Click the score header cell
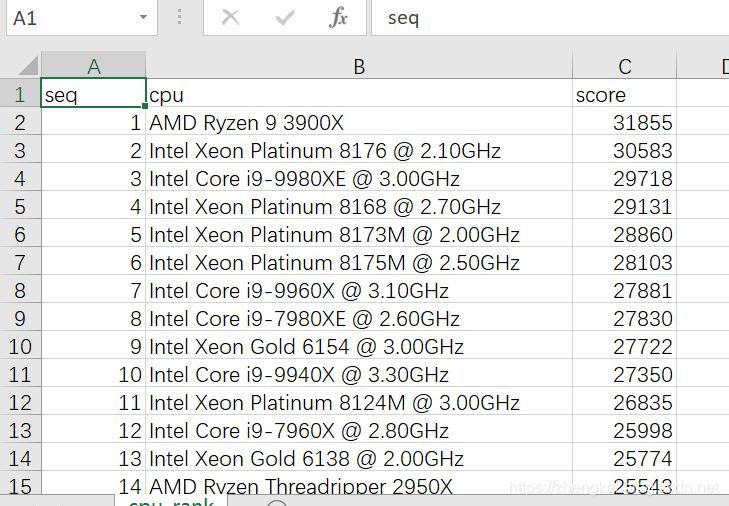 point(624,93)
